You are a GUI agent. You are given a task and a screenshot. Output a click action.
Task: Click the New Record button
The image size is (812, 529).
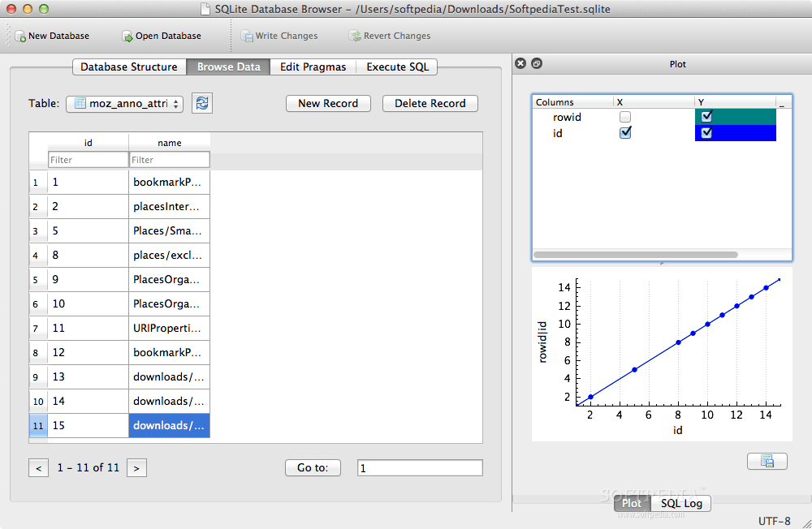point(328,103)
